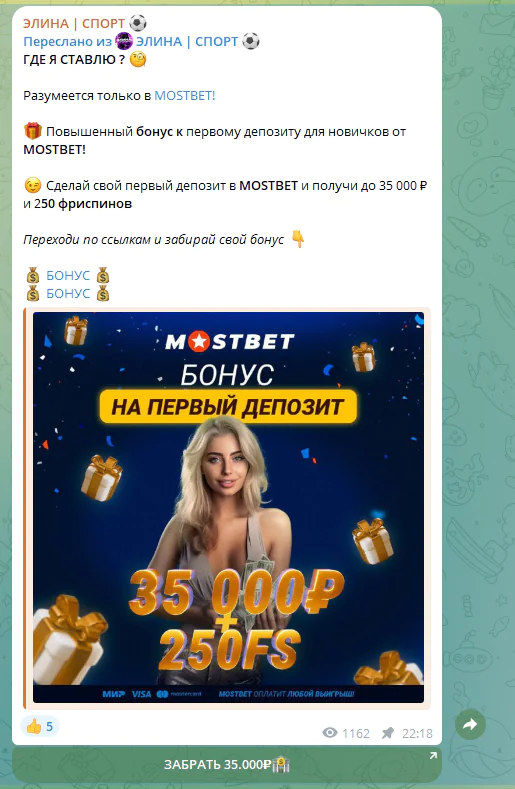Click the winking face emoji
515x789 pixels.
[33, 186]
